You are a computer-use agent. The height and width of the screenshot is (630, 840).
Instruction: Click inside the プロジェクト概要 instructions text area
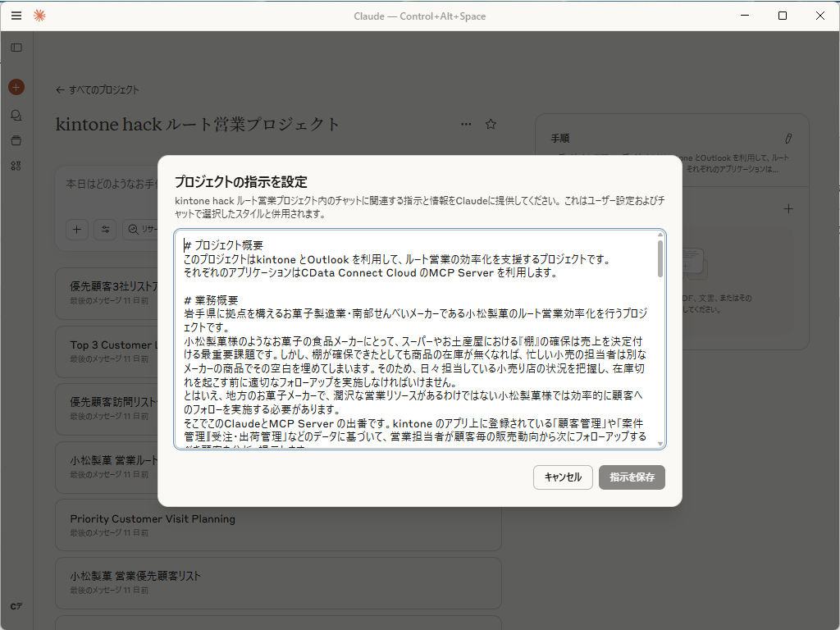pyautogui.click(x=410, y=336)
